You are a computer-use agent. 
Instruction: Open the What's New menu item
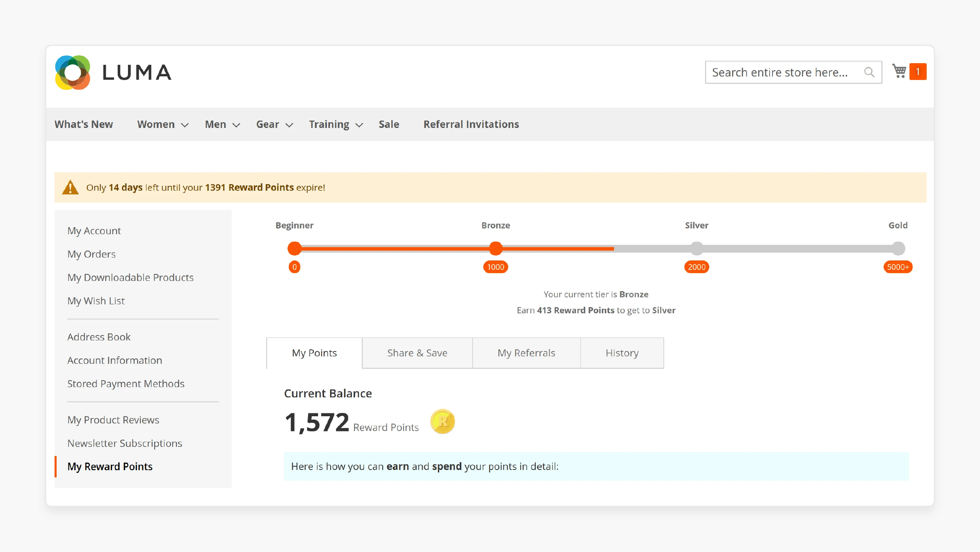(x=84, y=124)
